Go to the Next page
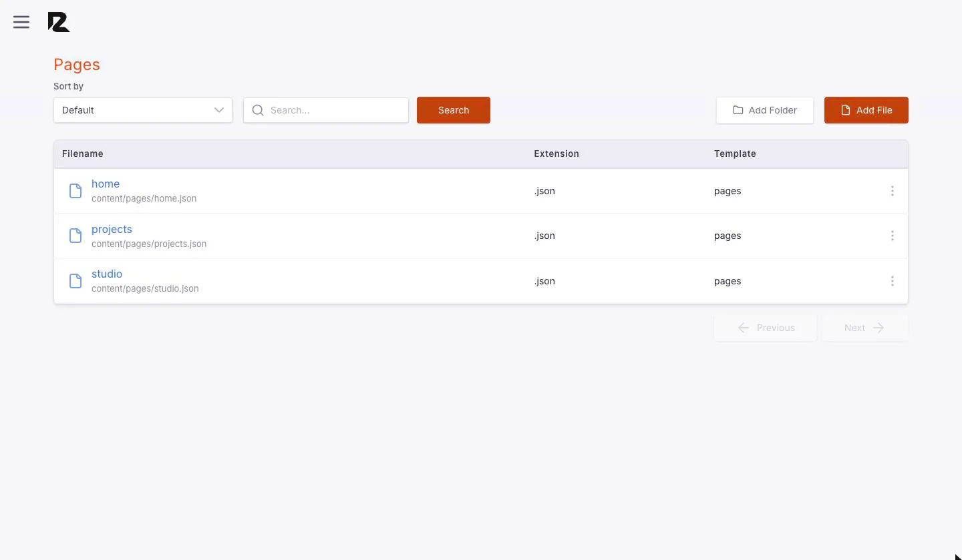 click(866, 328)
